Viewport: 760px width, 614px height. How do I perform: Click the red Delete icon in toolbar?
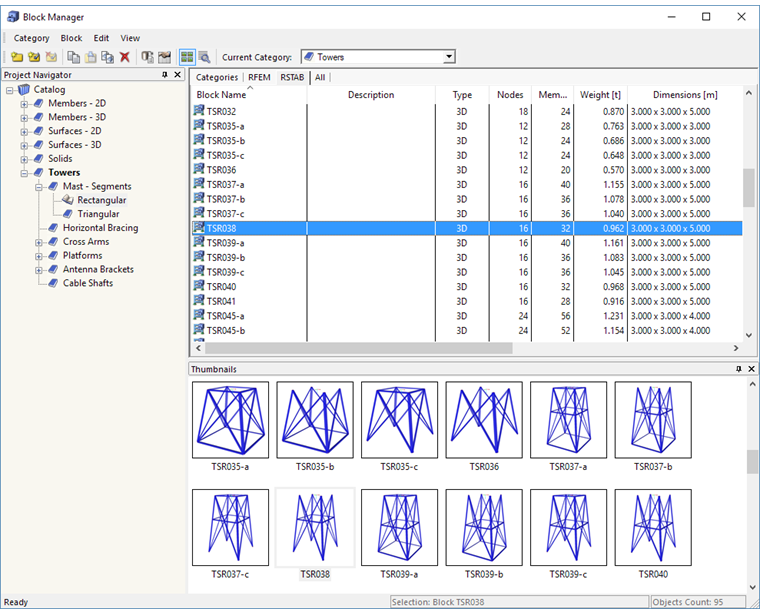point(125,58)
